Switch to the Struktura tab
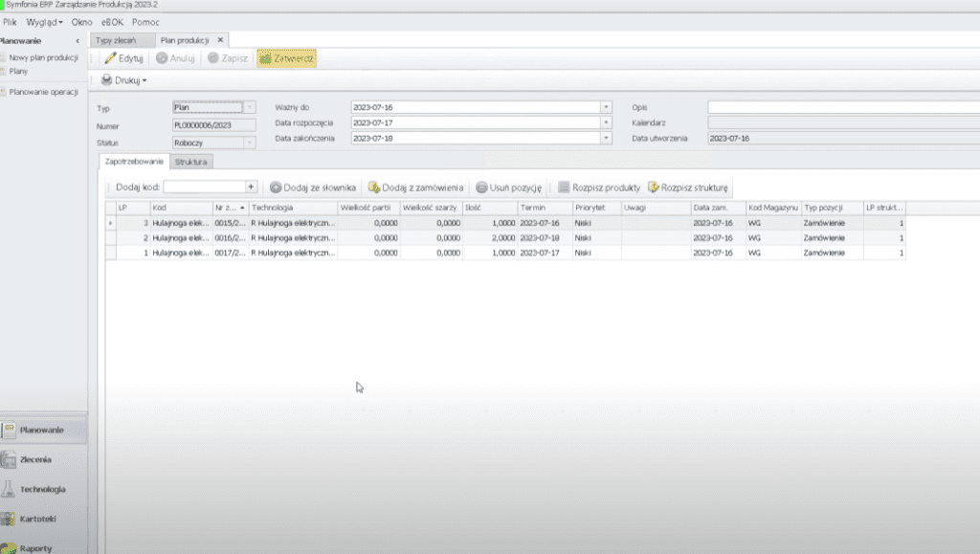980x554 pixels. pos(192,162)
